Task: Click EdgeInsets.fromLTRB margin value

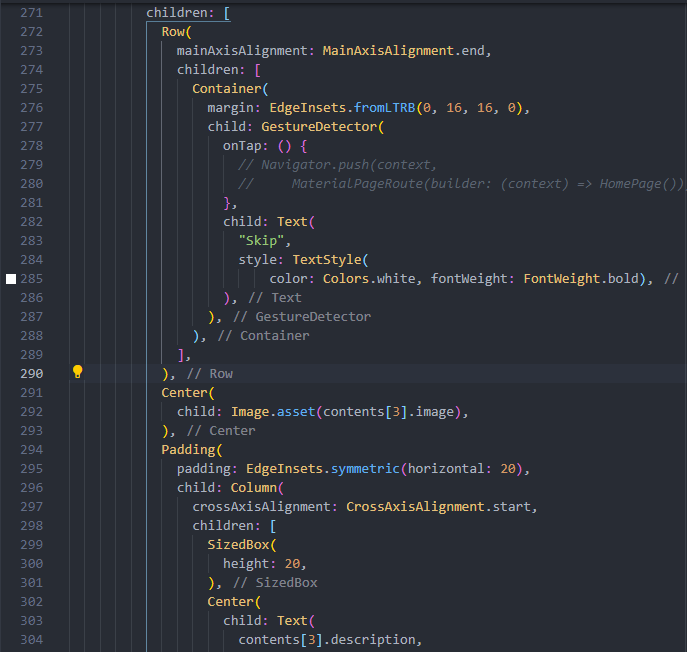Action: point(340,108)
